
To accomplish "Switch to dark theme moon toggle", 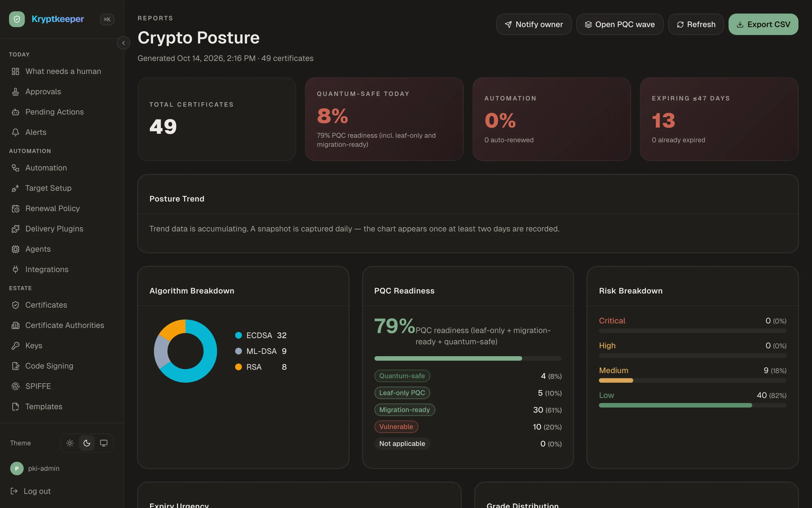I will pyautogui.click(x=87, y=443).
